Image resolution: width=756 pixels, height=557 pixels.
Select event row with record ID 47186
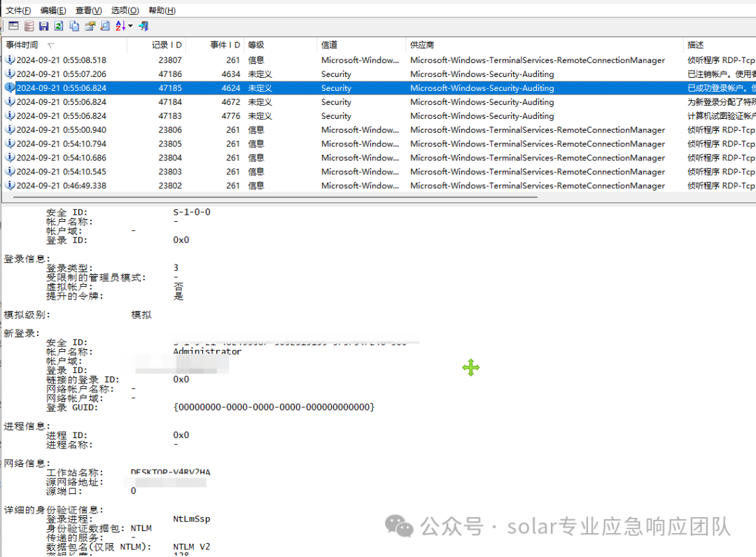pos(379,74)
